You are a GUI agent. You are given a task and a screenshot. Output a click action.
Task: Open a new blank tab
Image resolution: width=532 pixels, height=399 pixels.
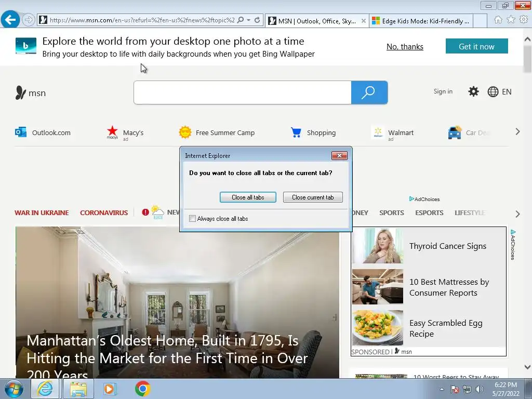click(x=480, y=21)
